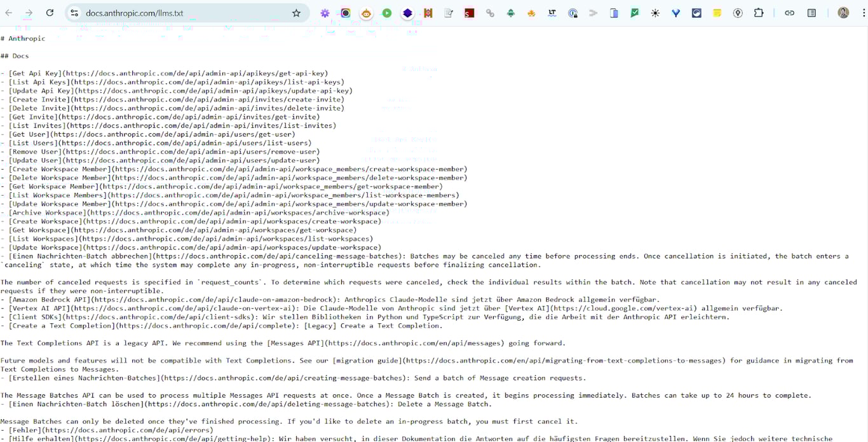This screenshot has height=442, width=868.
Task: Click the gray chain-link extension icon
Action: [x=490, y=13]
